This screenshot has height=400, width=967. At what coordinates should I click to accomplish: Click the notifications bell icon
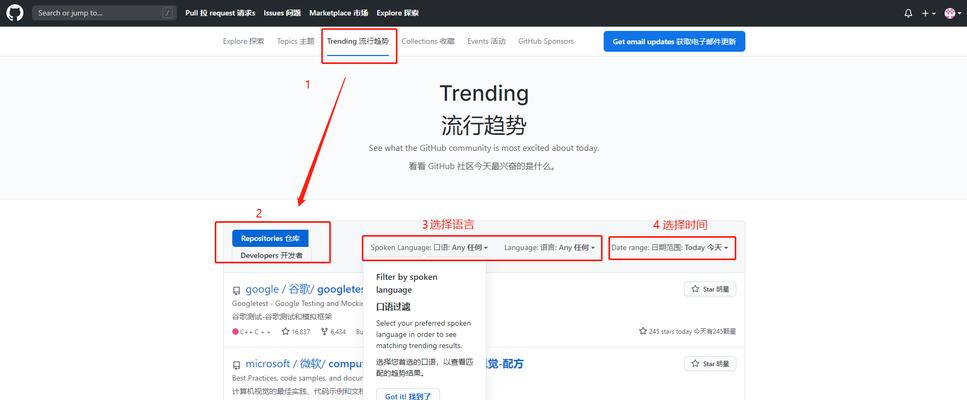click(908, 13)
